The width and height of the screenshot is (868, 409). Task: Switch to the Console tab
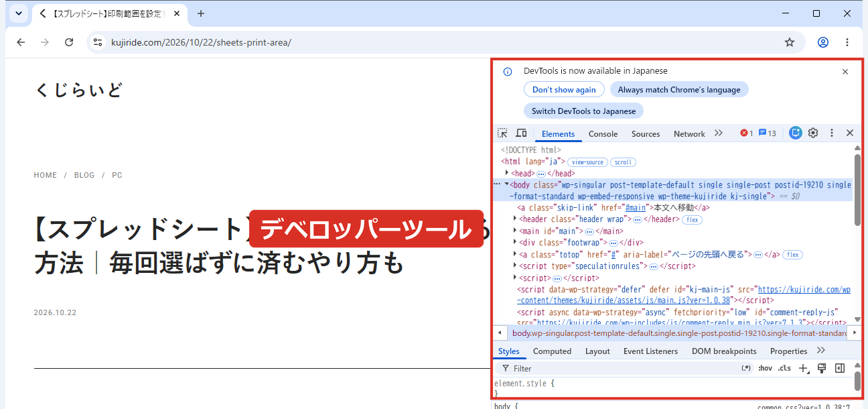pos(603,133)
